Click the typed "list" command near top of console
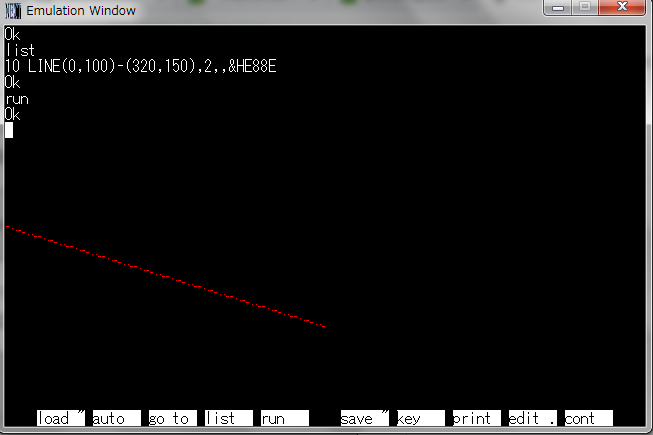Image resolution: width=653 pixels, height=435 pixels. pos(20,50)
